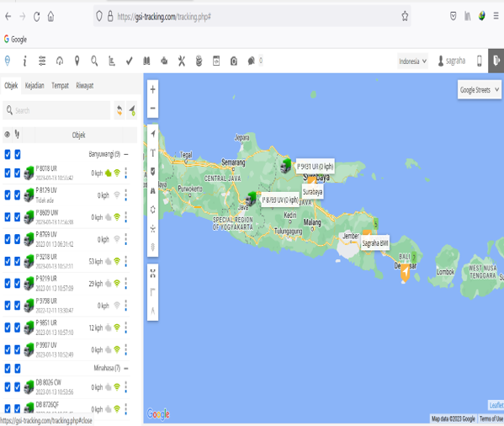Screen dimensions: 504x426
Task: Open the magnifier address search icon in toolbar
Action: click(x=94, y=61)
